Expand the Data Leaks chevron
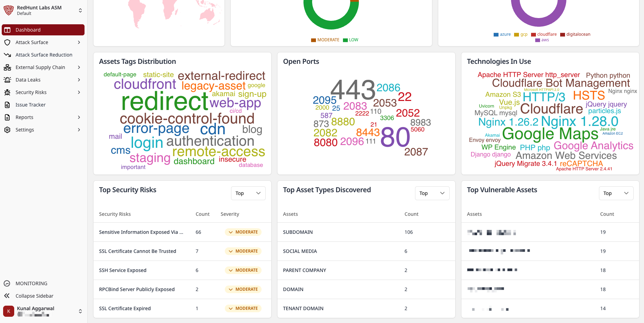 79,80
